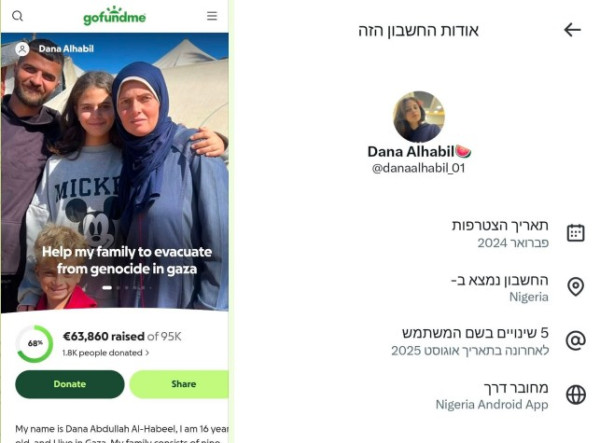Viewport: 600px width, 443px height.
Task: Open the GoFundMe hamburger menu
Action: [212, 16]
